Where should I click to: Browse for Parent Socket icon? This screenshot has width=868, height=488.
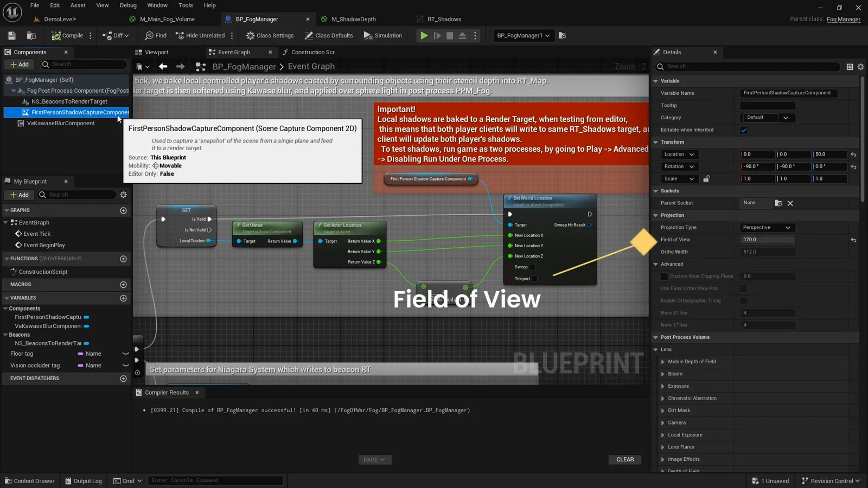pyautogui.click(x=778, y=203)
